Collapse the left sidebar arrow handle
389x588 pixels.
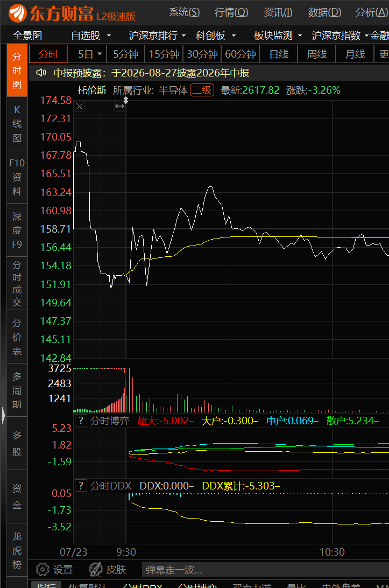click(3, 415)
